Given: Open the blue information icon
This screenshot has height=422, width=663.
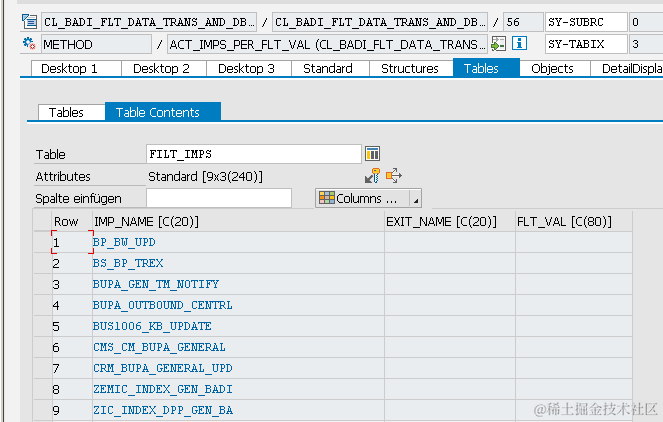Looking at the screenshot, I should pos(519,43).
